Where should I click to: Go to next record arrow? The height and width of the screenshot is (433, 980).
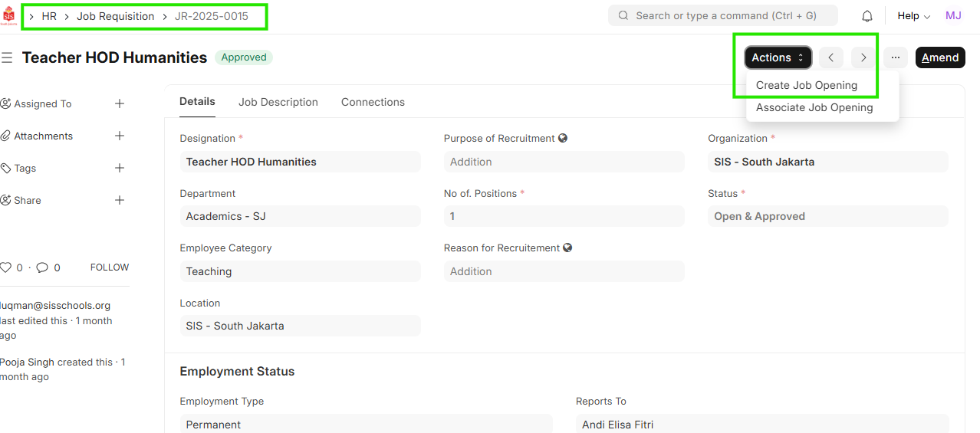[863, 57]
